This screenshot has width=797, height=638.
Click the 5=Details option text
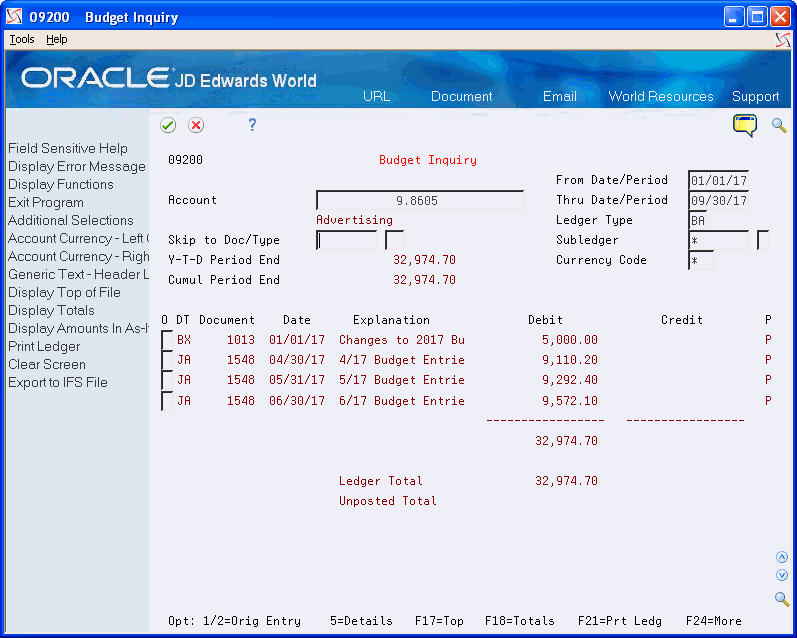click(x=361, y=621)
